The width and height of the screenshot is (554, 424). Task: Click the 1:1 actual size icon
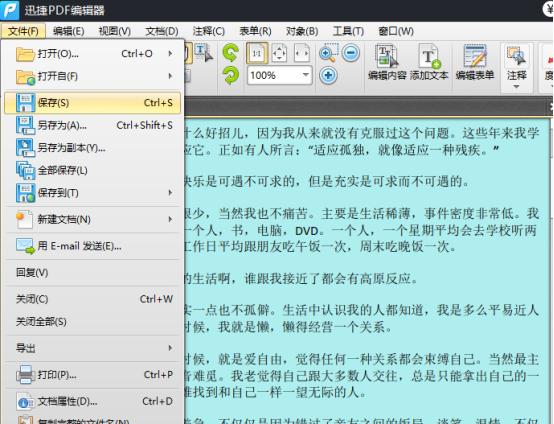pos(257,53)
